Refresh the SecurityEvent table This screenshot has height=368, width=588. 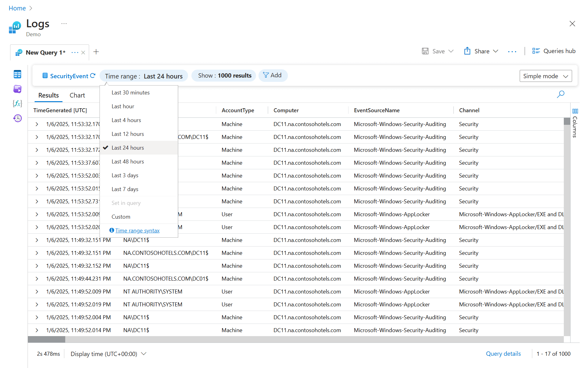93,76
